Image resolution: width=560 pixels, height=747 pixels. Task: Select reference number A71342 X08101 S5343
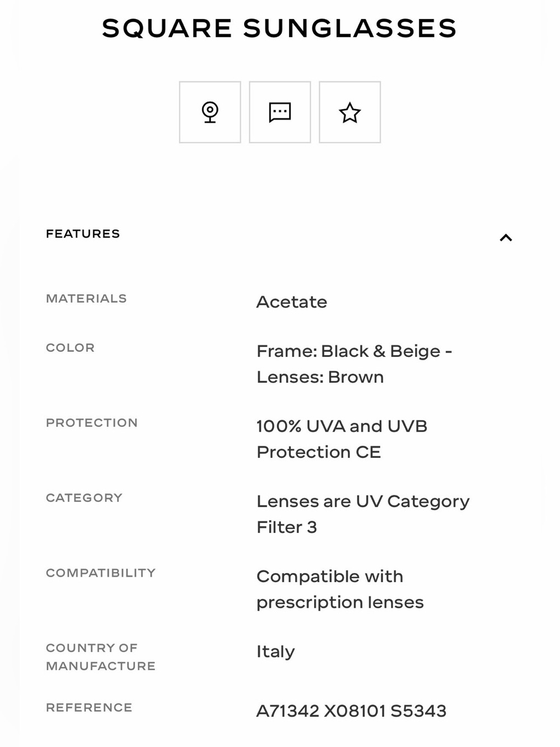click(351, 711)
